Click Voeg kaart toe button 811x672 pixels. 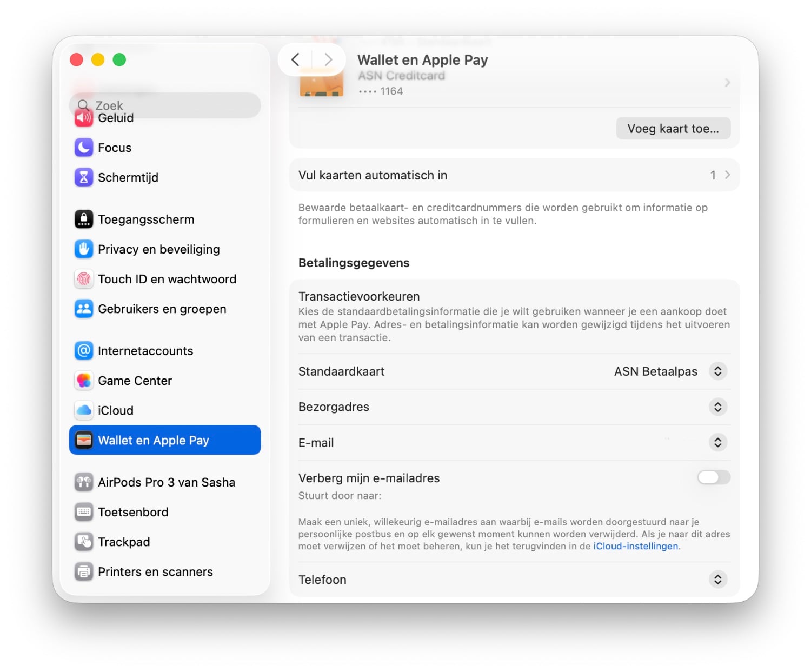coord(673,129)
